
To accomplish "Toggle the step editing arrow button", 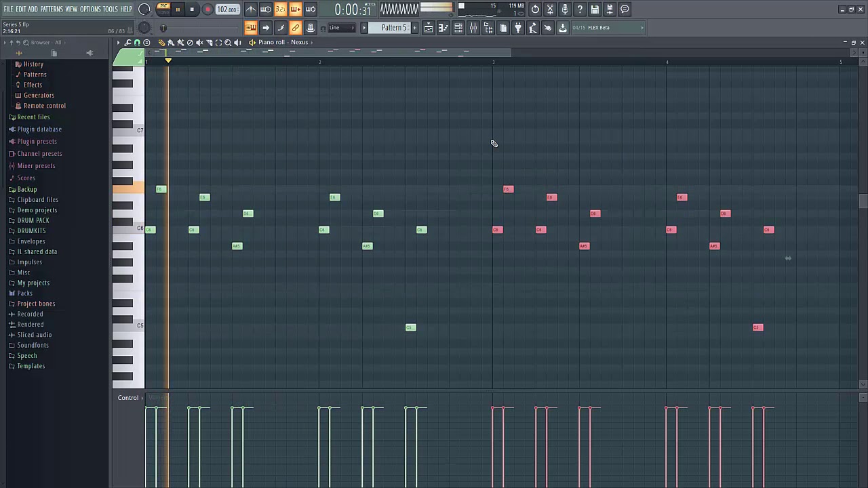I will click(266, 28).
